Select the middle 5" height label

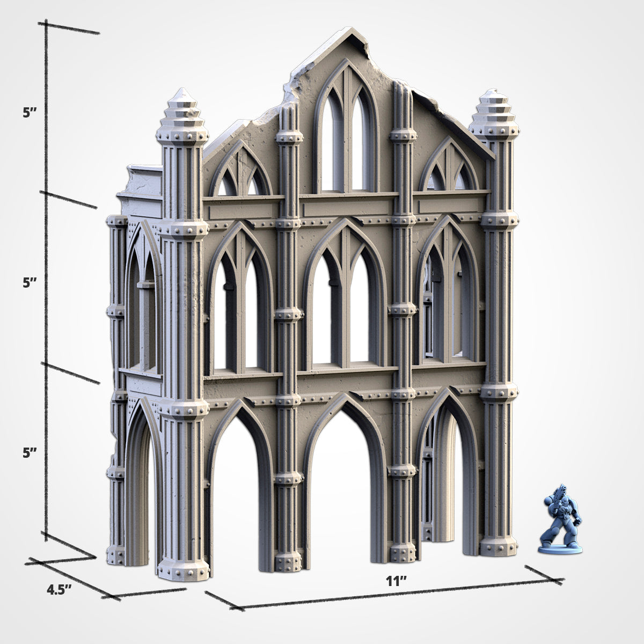tap(30, 282)
